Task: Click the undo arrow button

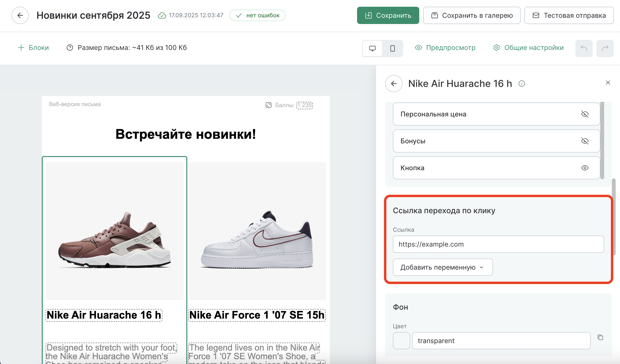Action: pyautogui.click(x=584, y=48)
